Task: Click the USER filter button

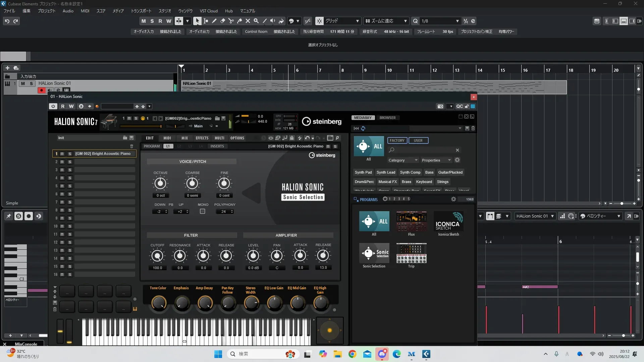Action: [418, 140]
